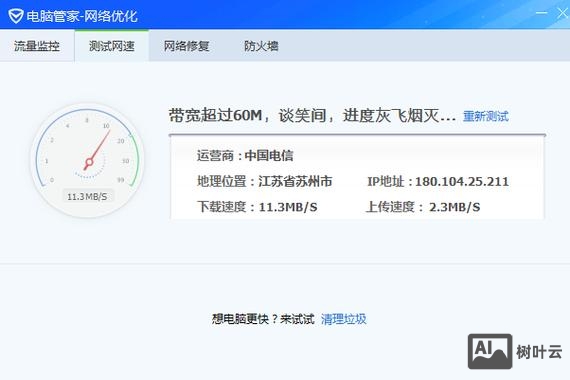The image size is (570, 380).
Task: Select the IP address 180.104.25.211
Action: 462,181
